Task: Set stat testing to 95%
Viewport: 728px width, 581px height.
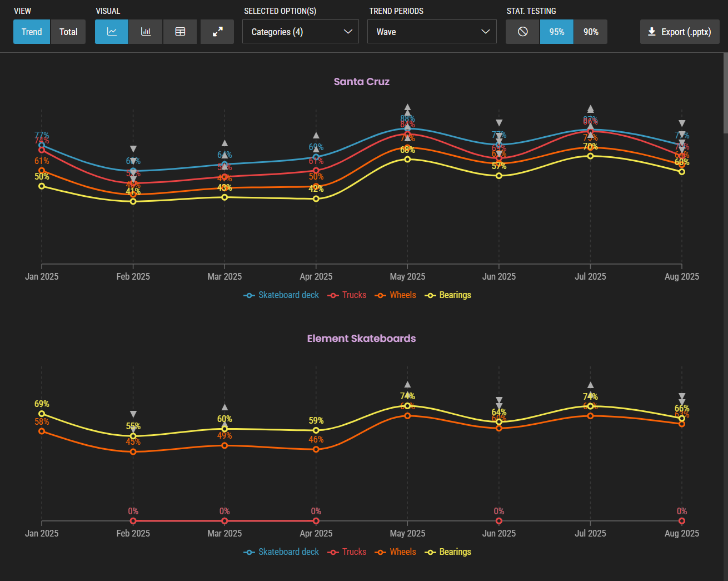Action: [x=557, y=32]
